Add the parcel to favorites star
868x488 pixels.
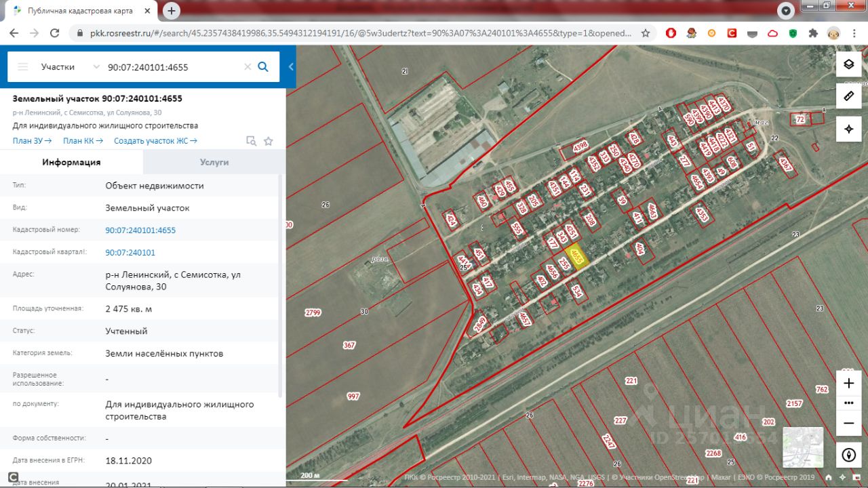coord(269,141)
